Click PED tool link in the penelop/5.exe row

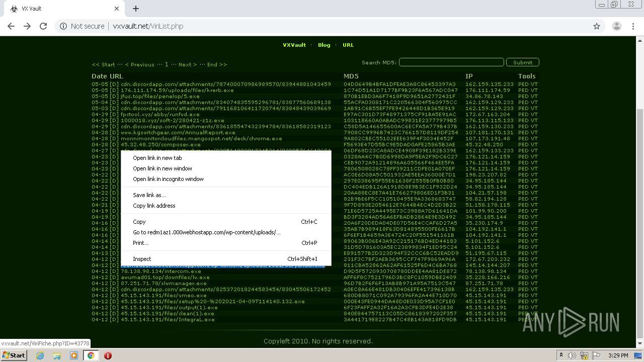[523, 96]
